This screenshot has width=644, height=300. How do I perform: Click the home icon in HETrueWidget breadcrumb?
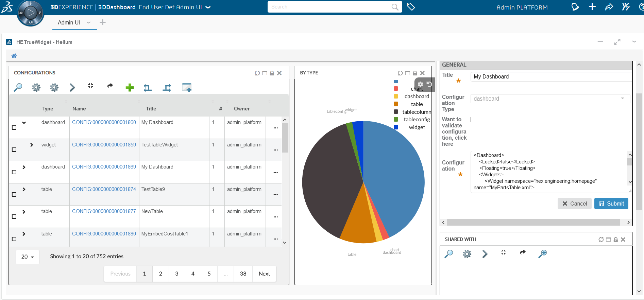point(14,56)
